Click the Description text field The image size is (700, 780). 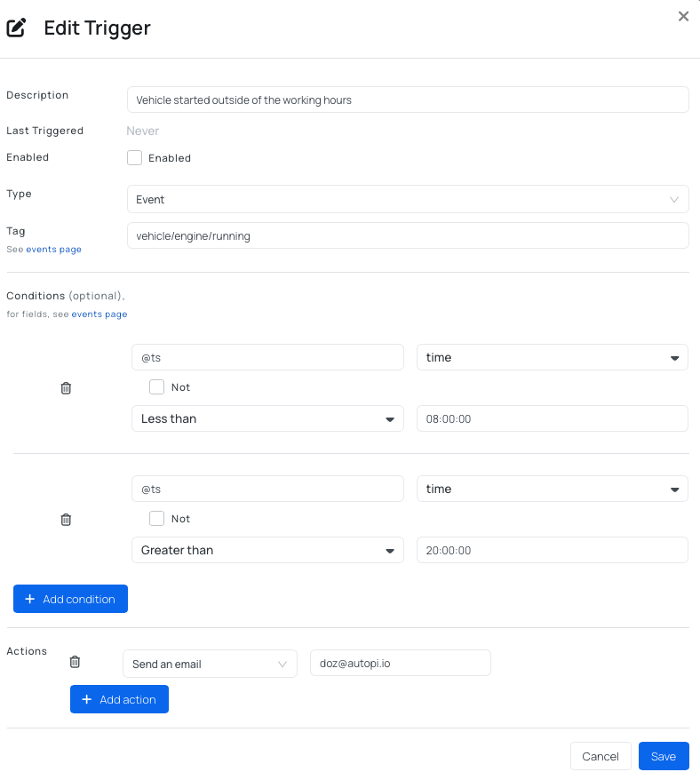(x=408, y=100)
